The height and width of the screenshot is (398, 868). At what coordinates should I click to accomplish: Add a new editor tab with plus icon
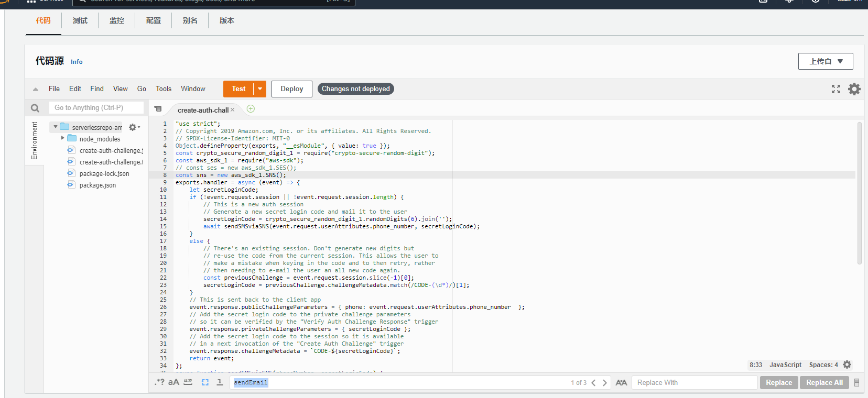(x=251, y=108)
